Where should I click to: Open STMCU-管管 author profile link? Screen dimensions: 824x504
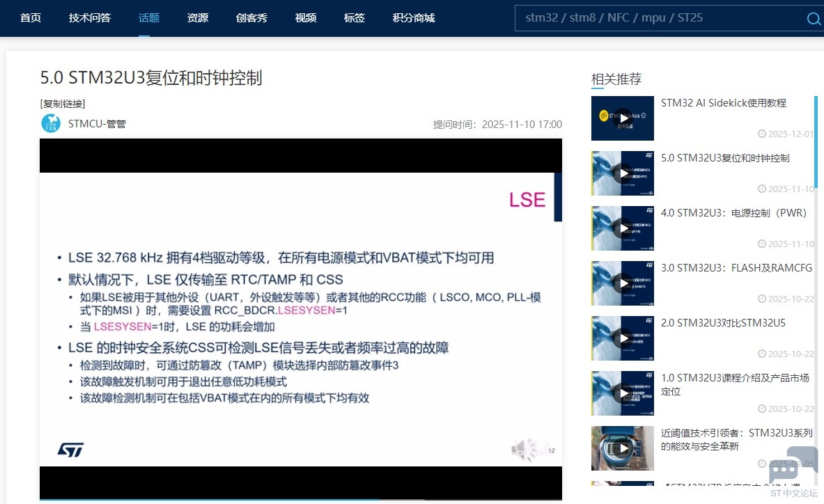[98, 124]
